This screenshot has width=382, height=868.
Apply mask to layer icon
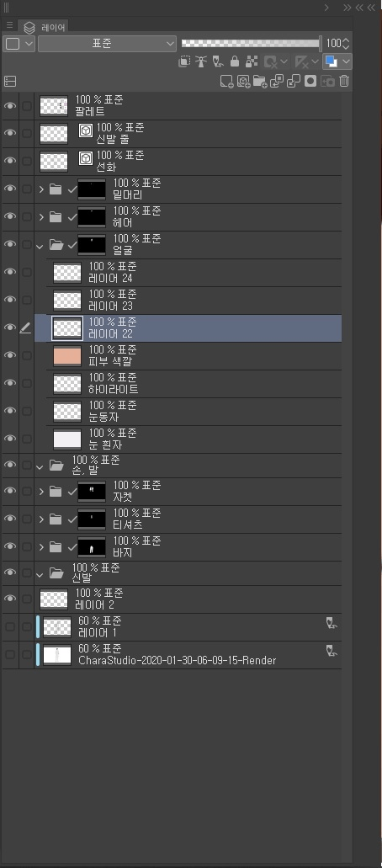pos(328,82)
